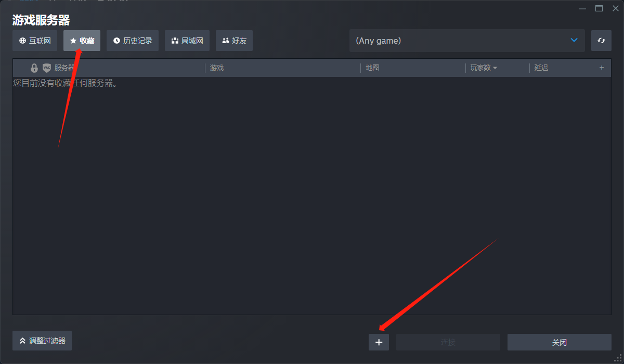Image resolution: width=624 pixels, height=364 pixels.
Task: Close the window with the X icon
Action: point(616,8)
